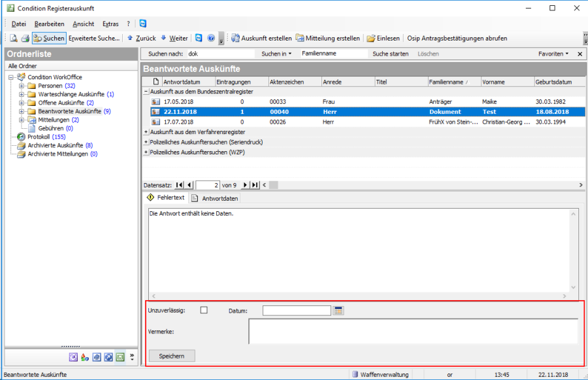
Task: Tick the Unzuverlässig checkbox
Action: [204, 310]
